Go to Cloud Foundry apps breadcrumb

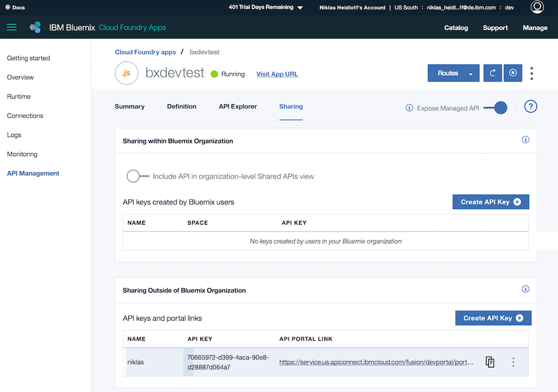(145, 52)
